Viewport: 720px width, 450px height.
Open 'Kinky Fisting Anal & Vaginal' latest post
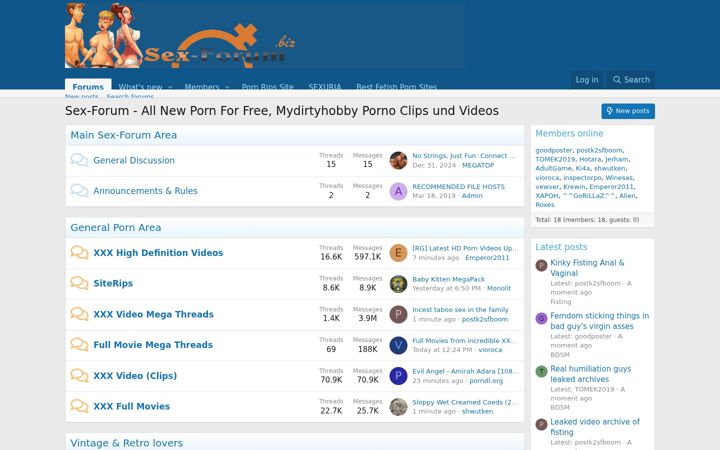pos(587,268)
